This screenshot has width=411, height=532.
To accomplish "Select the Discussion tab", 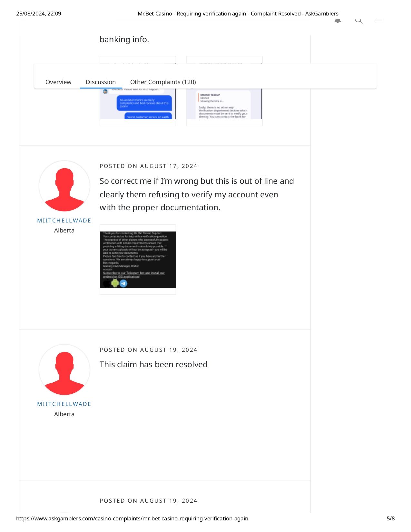I will [101, 82].
